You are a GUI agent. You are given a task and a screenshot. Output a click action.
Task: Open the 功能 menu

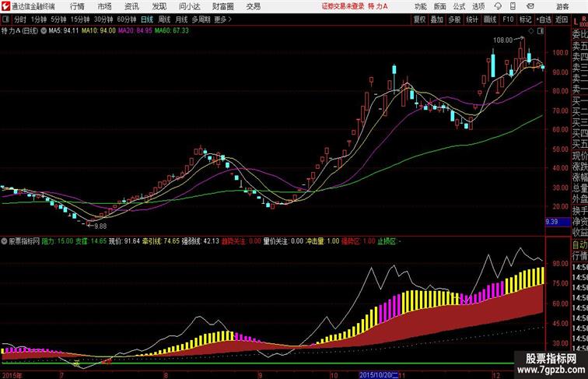420,6
